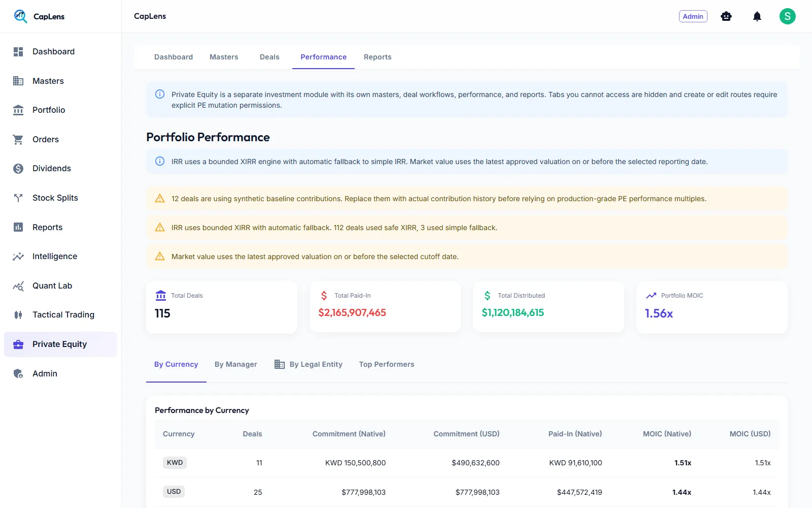Viewport: 812px width, 508px height.
Task: Click the Private Equity briefcase icon
Action: 18,344
